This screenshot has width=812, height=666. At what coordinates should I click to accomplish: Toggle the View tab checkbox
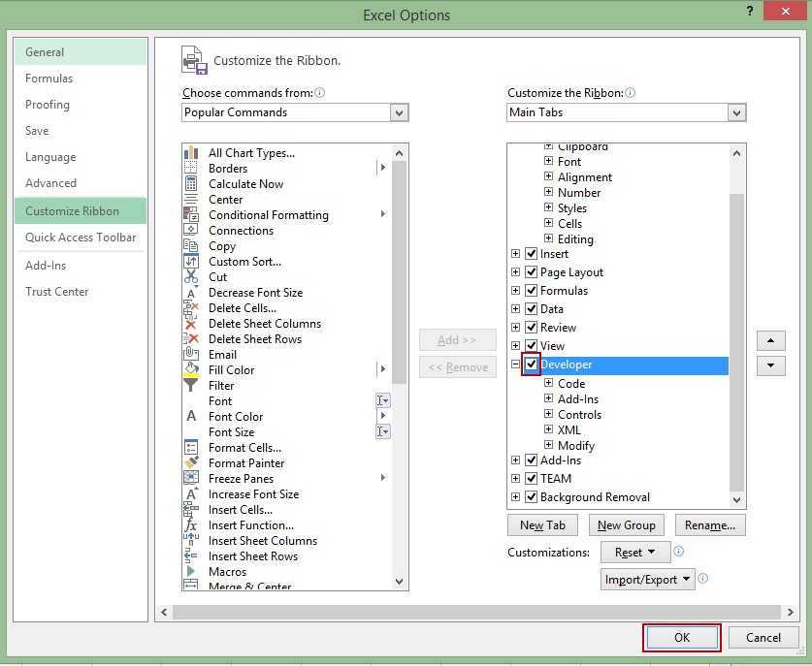coord(531,345)
